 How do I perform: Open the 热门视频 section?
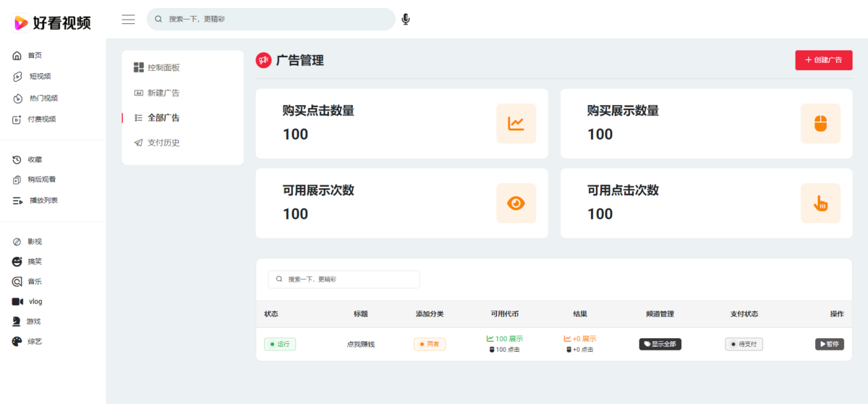point(43,98)
